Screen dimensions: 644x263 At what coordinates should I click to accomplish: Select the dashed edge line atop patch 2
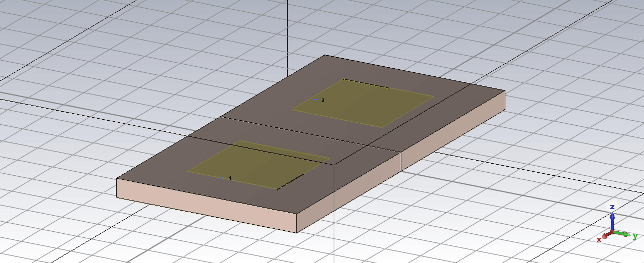pyautogui.click(x=366, y=84)
